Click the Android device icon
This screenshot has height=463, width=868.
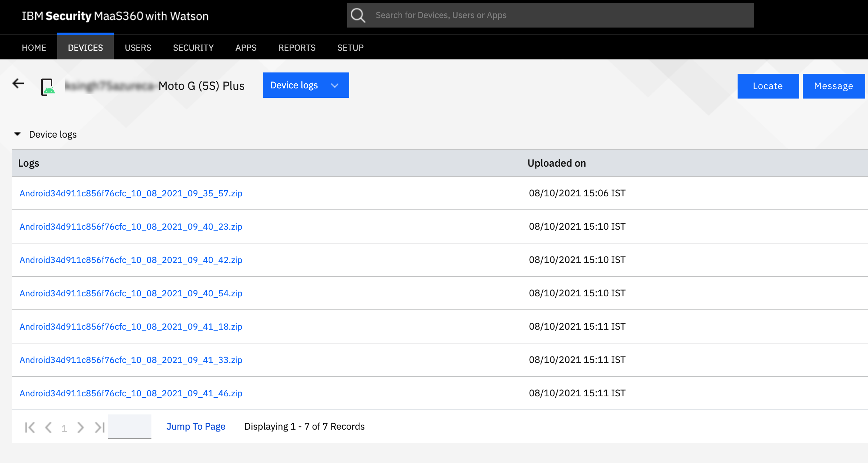coord(48,87)
